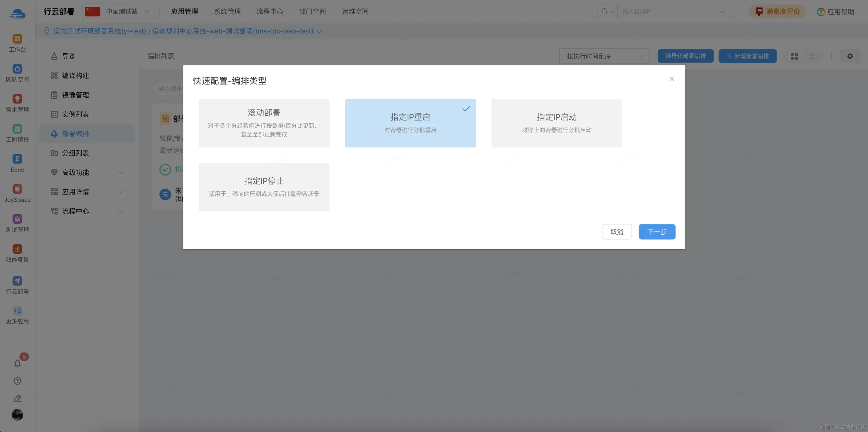This screenshot has height=432, width=868.
Task: Open the 实例列表 sidebar menu item
Action: tap(75, 114)
